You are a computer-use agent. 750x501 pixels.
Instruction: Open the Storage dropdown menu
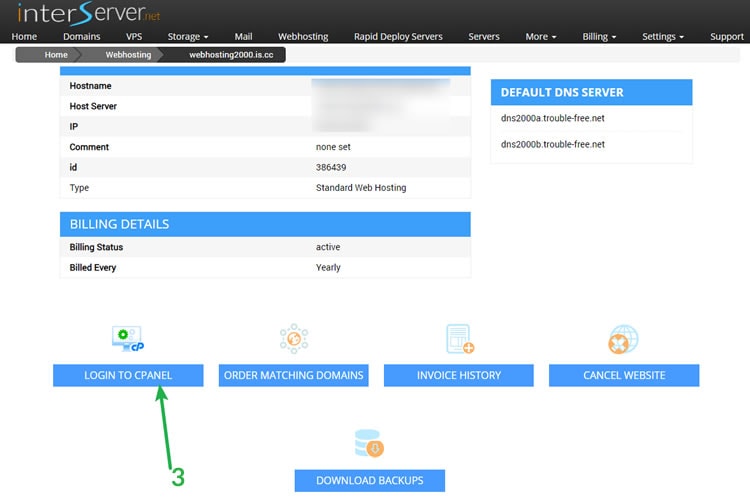pyautogui.click(x=188, y=36)
